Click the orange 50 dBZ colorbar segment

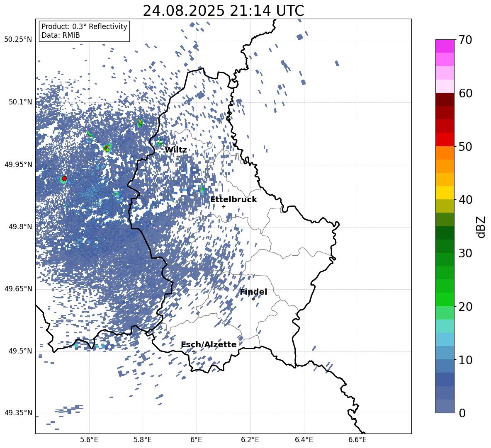445,153
